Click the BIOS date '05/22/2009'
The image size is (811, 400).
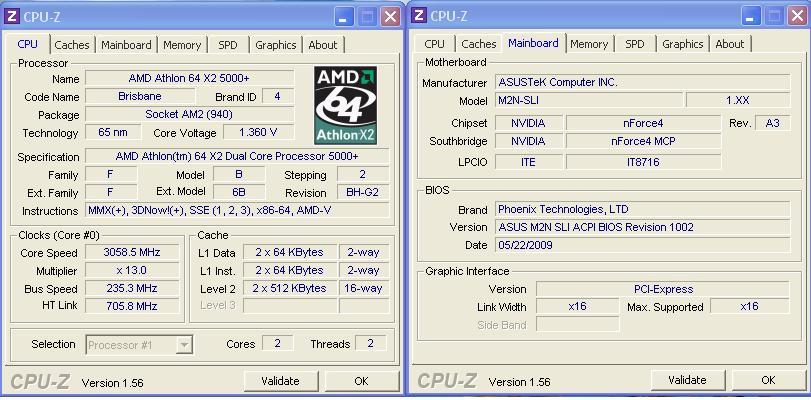(x=642, y=245)
